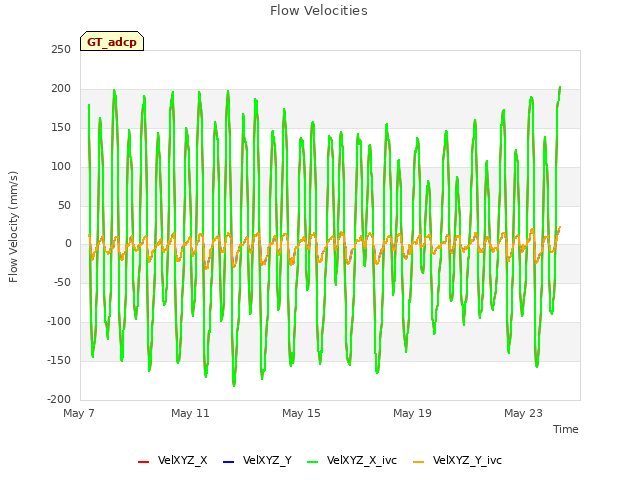Click the -150 y-axis tick label
Viewport: 640px width, 480px height.
(x=59, y=360)
